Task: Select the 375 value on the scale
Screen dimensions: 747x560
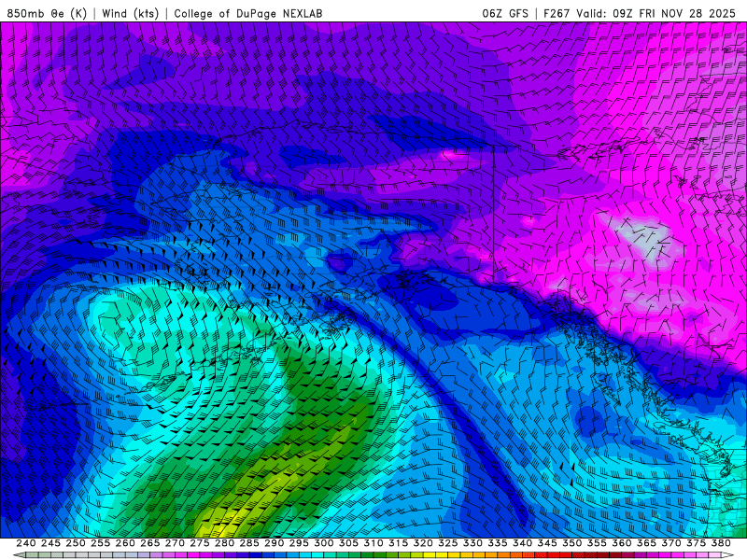Action: point(696,543)
